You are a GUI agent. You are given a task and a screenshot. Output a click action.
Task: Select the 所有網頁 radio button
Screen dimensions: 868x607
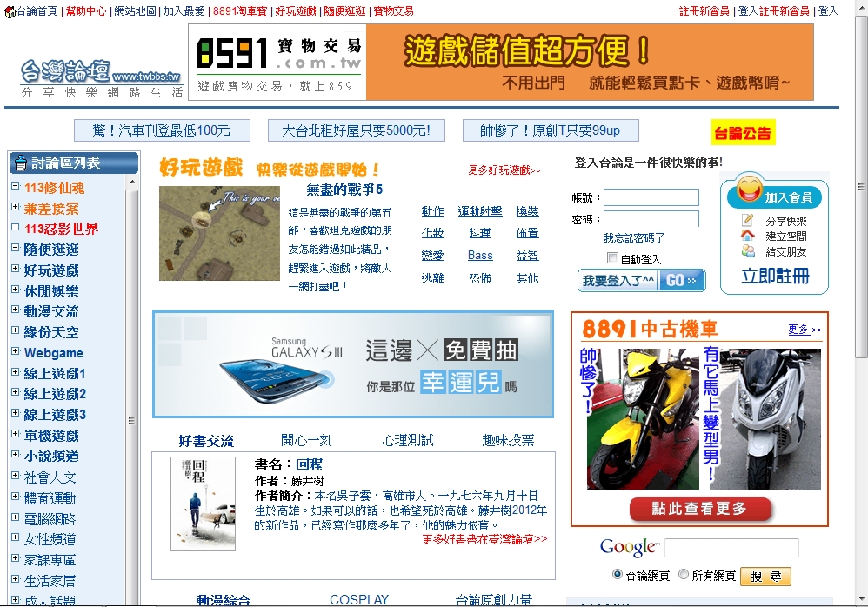pyautogui.click(x=684, y=574)
